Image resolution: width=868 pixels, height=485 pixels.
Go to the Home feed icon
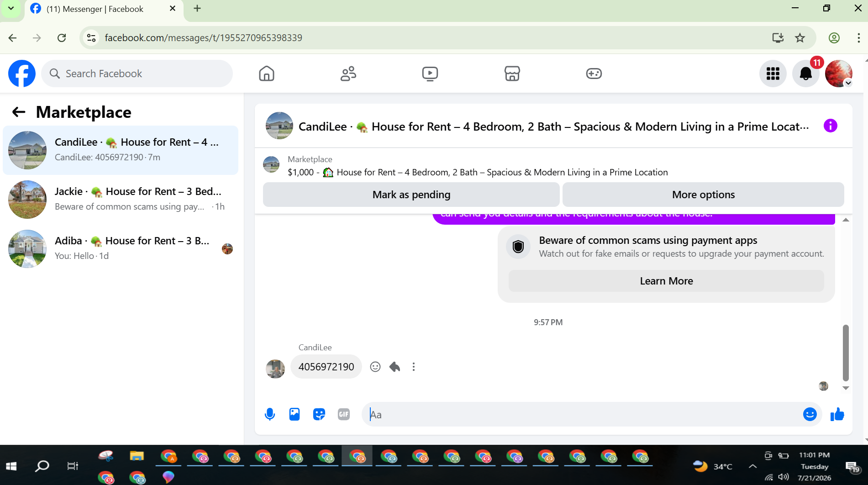pyautogui.click(x=267, y=74)
